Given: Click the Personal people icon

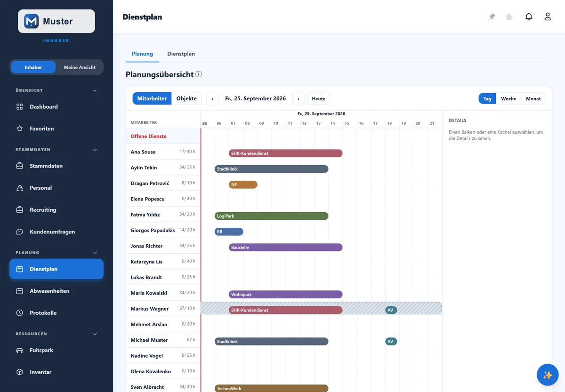Looking at the screenshot, I should [x=20, y=188].
